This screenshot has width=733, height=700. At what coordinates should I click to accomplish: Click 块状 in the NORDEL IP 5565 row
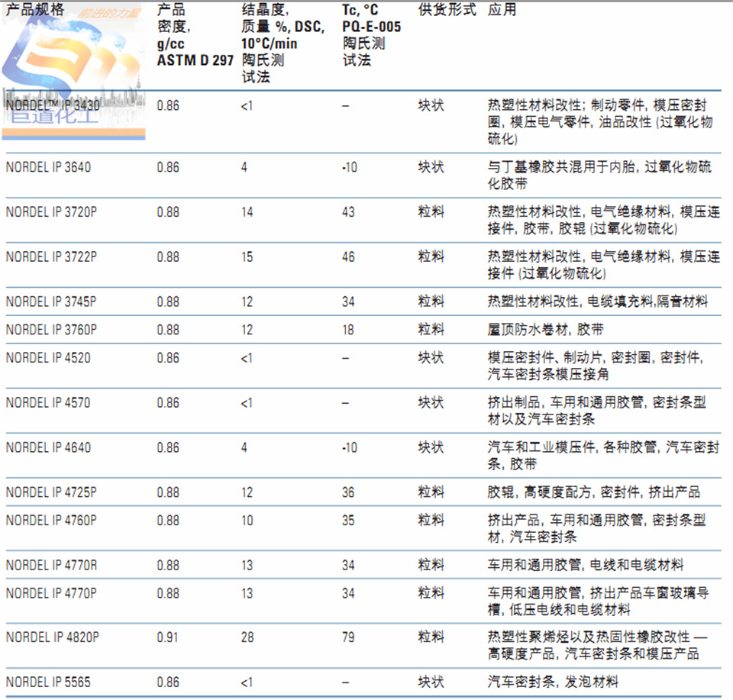click(x=431, y=682)
